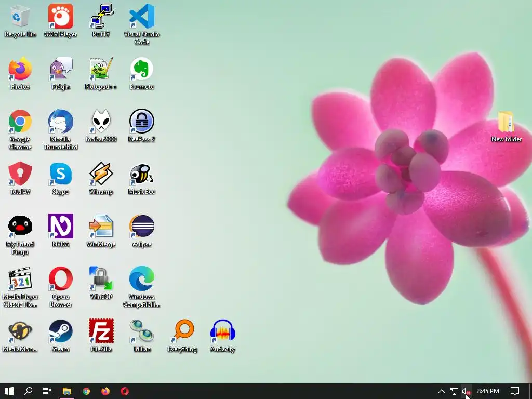Open the network status tray icon

[454, 391]
